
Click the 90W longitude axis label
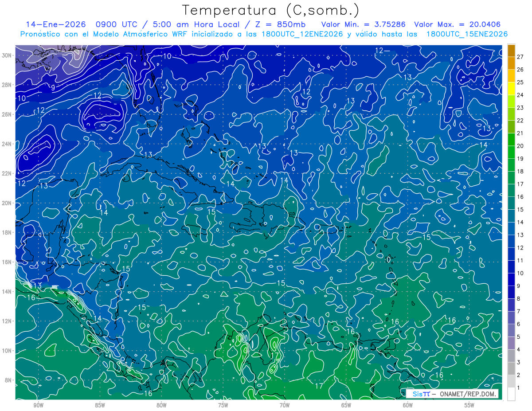[38, 405]
